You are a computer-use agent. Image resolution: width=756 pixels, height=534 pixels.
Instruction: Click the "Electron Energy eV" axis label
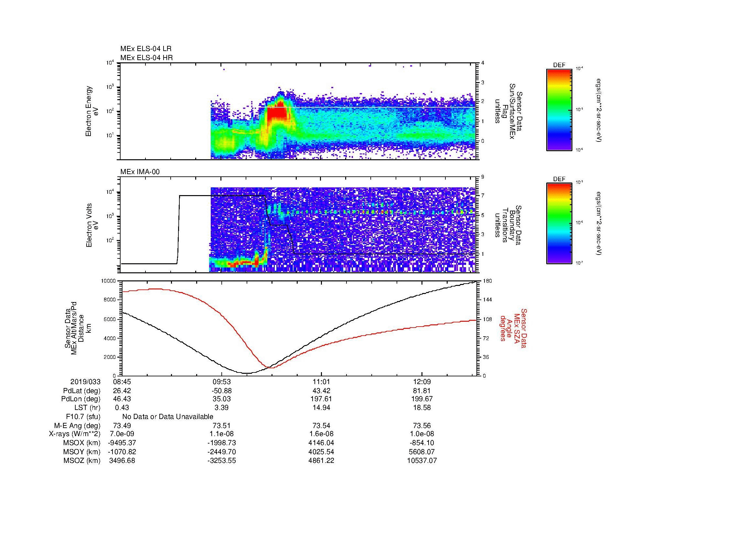coord(92,111)
